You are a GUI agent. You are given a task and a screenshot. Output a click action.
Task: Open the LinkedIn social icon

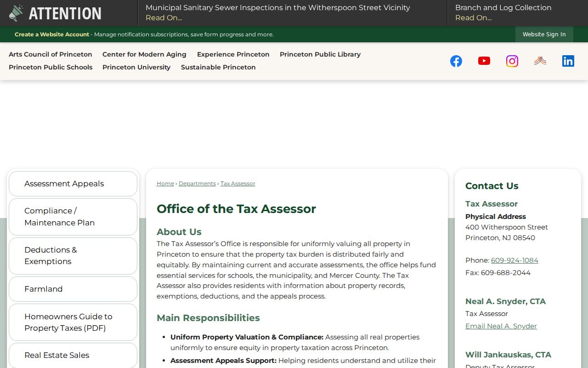[x=568, y=61]
